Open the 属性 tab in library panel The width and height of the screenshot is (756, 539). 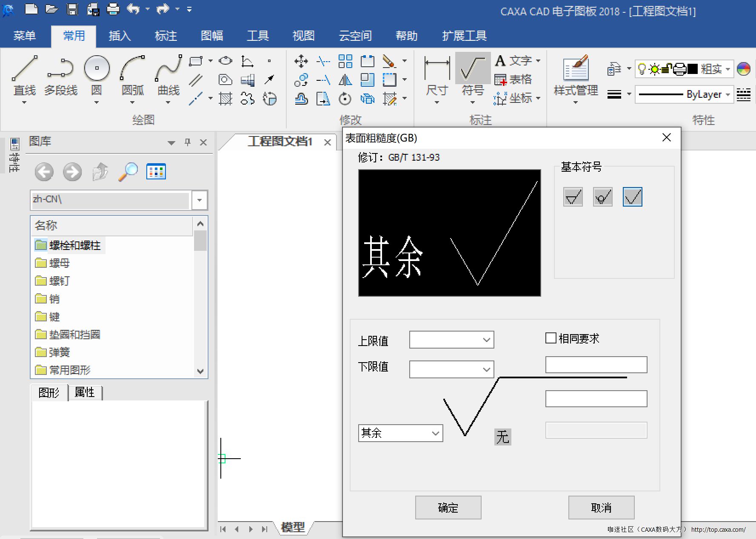point(85,392)
